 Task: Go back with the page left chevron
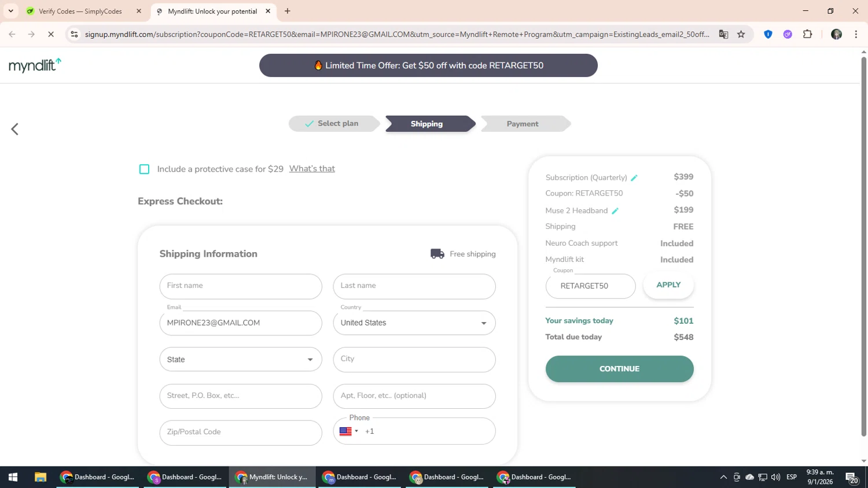pyautogui.click(x=15, y=129)
